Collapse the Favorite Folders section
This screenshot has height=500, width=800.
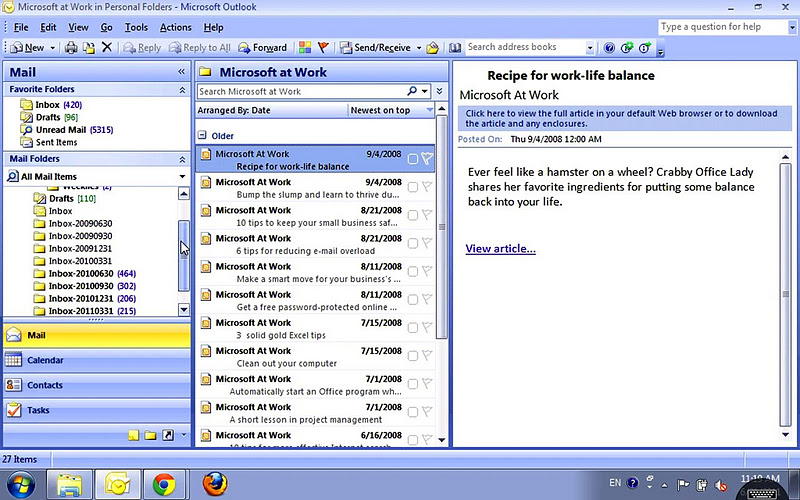[182, 90]
